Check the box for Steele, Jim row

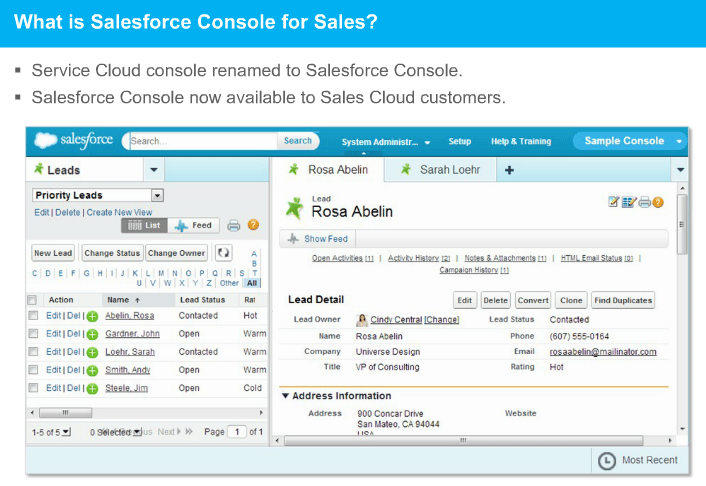point(33,387)
